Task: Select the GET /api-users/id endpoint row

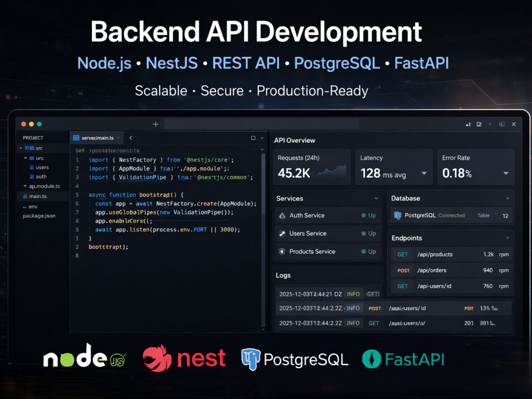Action: tap(452, 286)
